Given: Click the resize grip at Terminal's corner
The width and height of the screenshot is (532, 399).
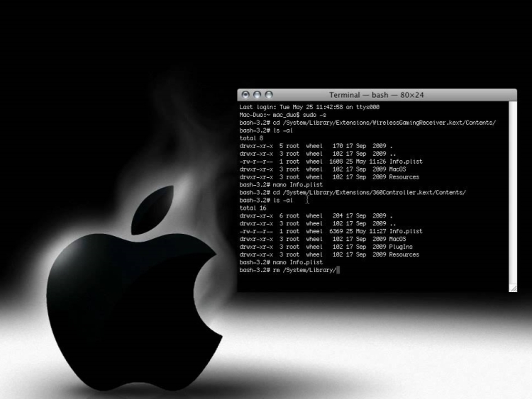Looking at the screenshot, I should (x=513, y=288).
